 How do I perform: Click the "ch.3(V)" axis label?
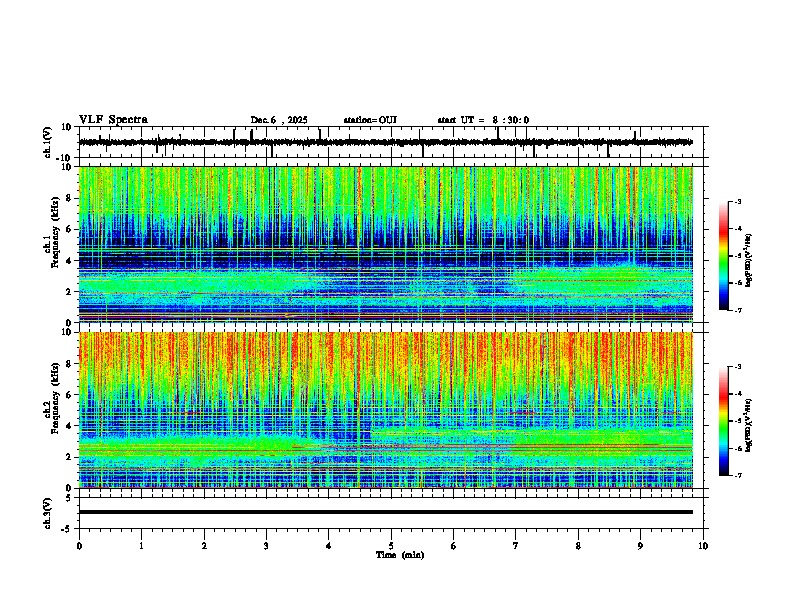(x=48, y=514)
